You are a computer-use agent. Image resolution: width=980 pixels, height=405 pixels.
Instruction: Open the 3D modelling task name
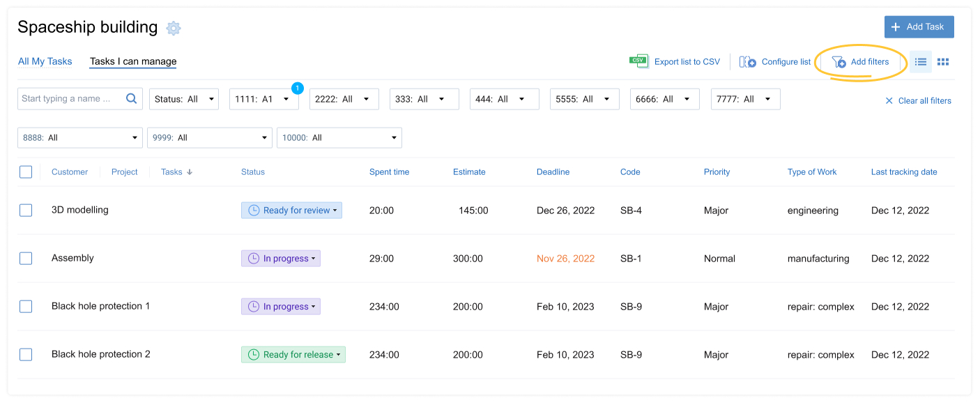coord(80,210)
